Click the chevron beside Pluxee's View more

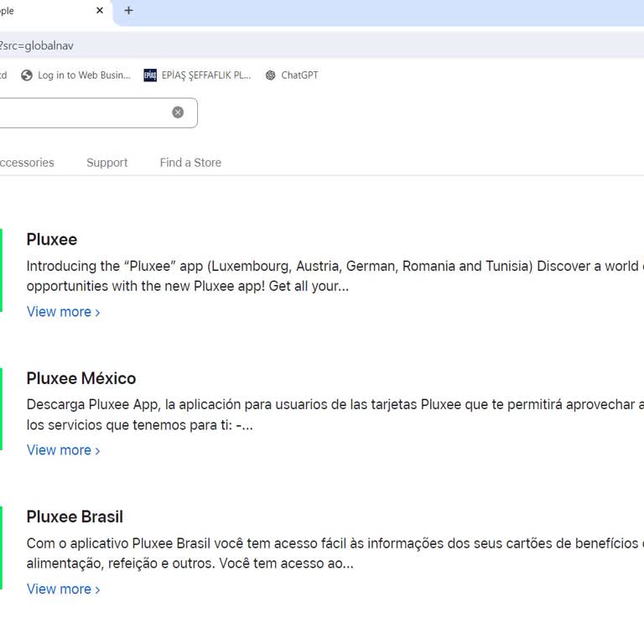click(97, 313)
